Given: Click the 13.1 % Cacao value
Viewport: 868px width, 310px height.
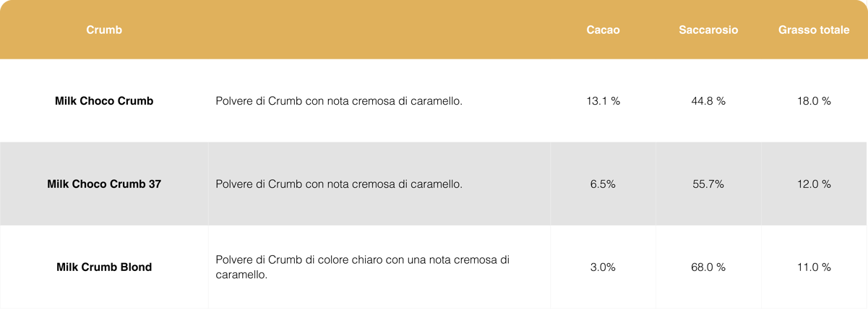Looking at the screenshot, I should (603, 101).
